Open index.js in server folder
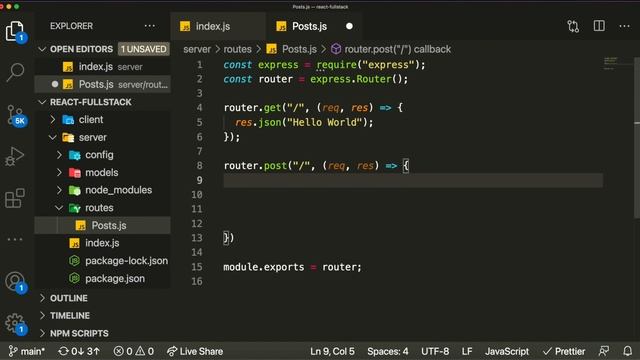The height and width of the screenshot is (360, 640). pos(102,243)
